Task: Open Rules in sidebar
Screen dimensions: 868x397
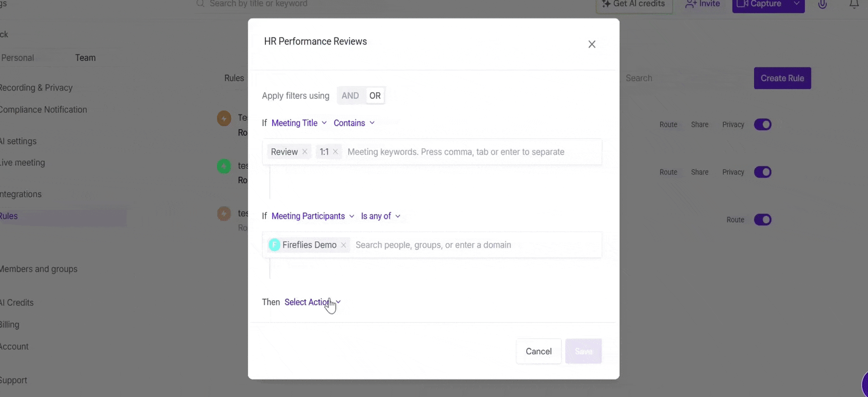Action: click(x=9, y=216)
